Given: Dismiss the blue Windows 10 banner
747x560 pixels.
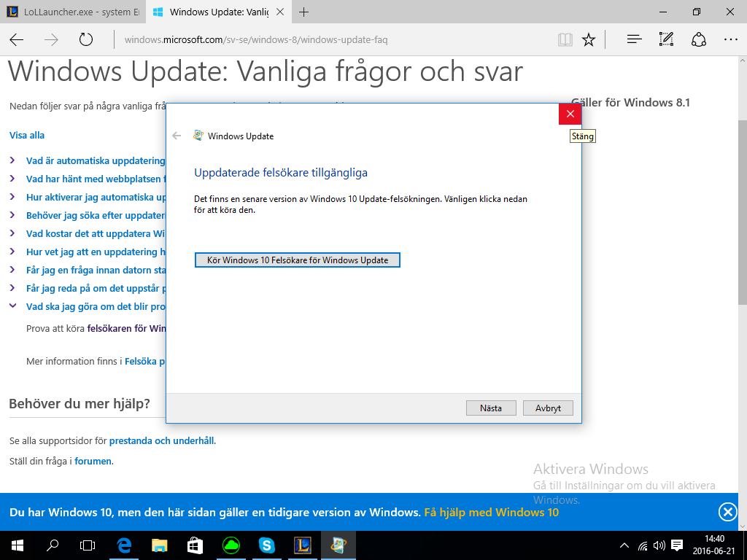Looking at the screenshot, I should point(727,512).
